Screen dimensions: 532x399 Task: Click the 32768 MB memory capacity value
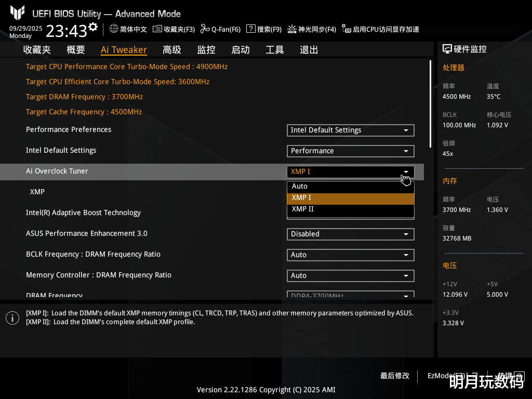[457, 238]
